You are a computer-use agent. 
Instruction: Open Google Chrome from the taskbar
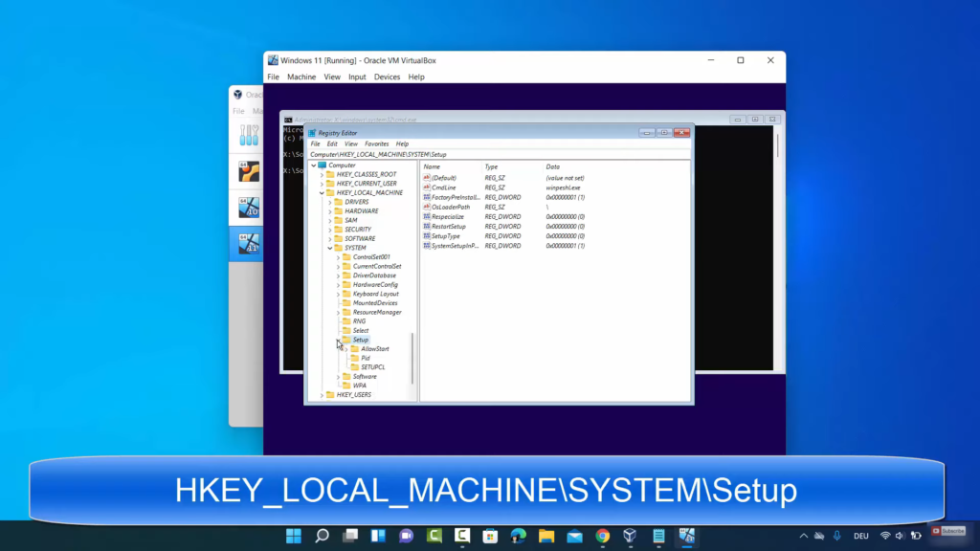pyautogui.click(x=602, y=536)
